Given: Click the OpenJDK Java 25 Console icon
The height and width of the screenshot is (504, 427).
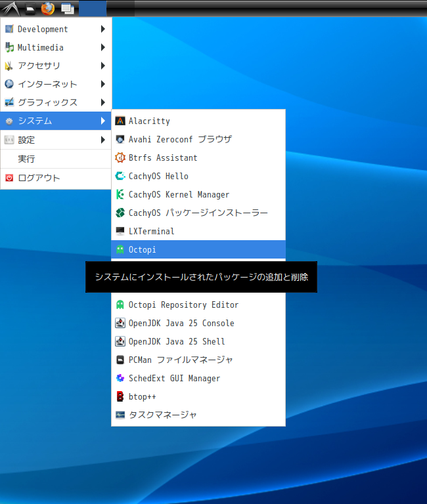Looking at the screenshot, I should 120,323.
